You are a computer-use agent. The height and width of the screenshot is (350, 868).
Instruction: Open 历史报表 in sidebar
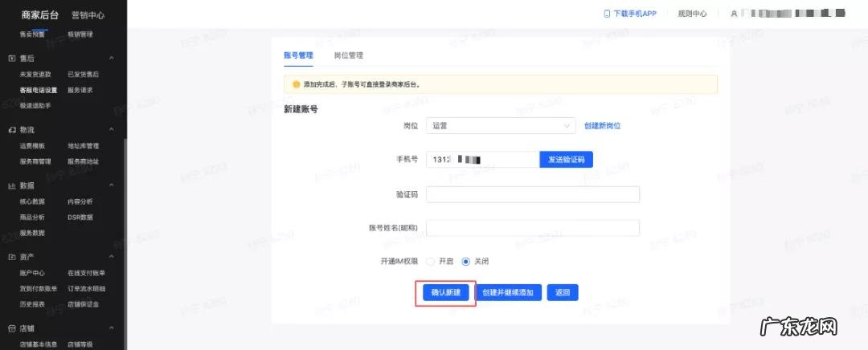(x=33, y=304)
